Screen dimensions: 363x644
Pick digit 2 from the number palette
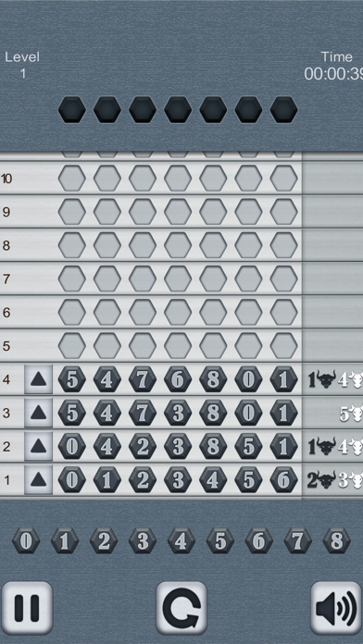click(104, 541)
